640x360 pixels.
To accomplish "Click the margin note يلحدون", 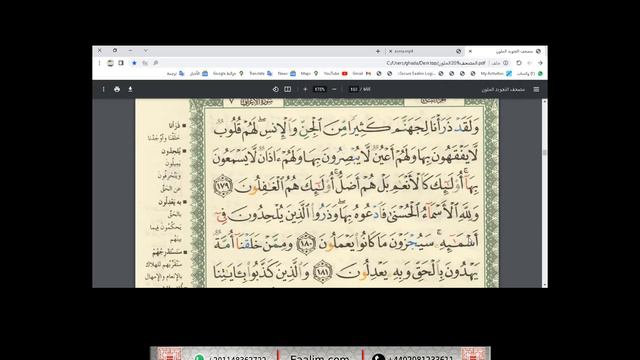I will pos(171,151).
